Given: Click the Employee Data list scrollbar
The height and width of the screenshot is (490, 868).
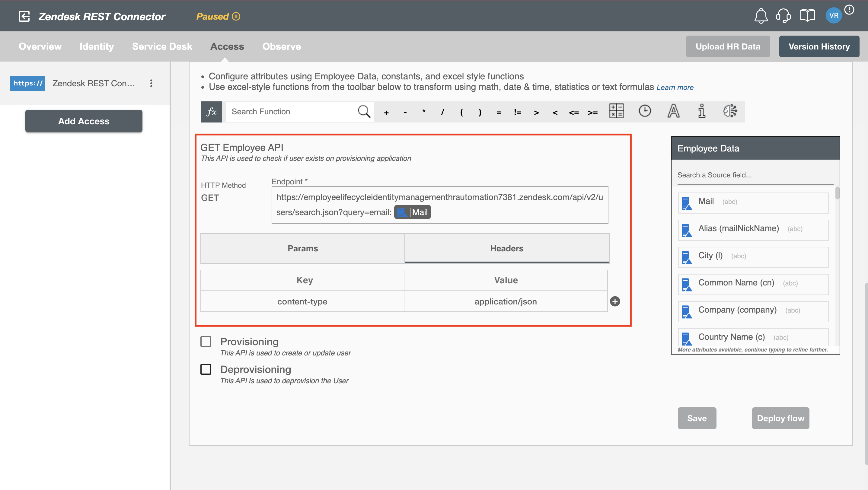Looking at the screenshot, I should (837, 193).
